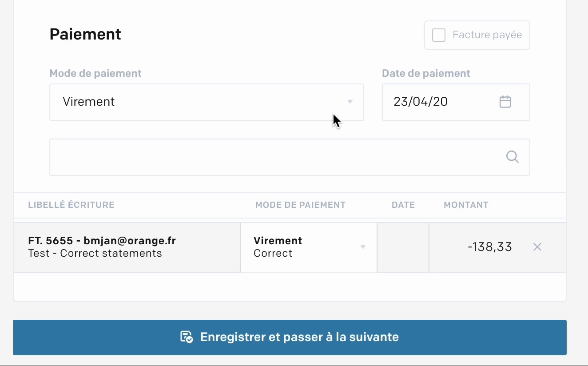
Task: Click the row's payment mode dropdown arrow
Action: [x=363, y=247]
